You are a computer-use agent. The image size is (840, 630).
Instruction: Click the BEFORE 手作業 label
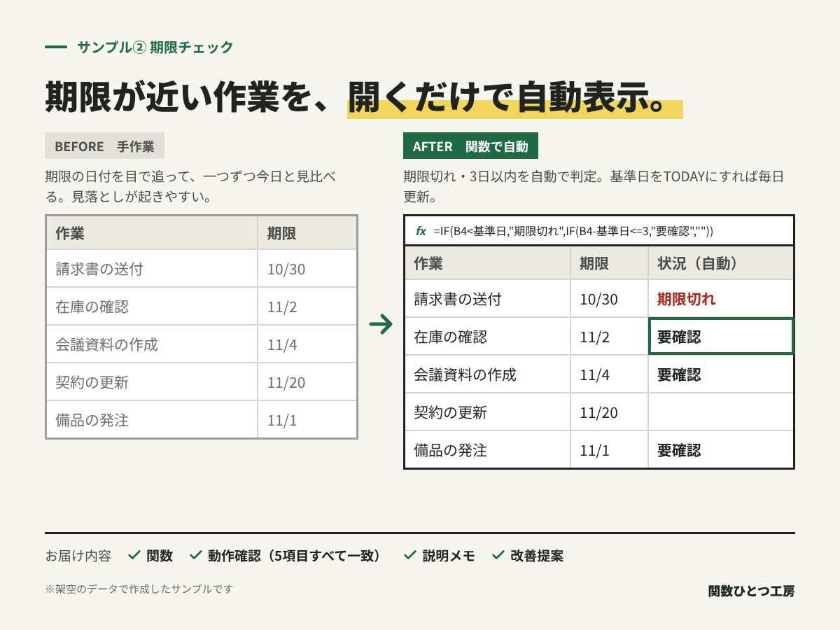click(x=104, y=146)
